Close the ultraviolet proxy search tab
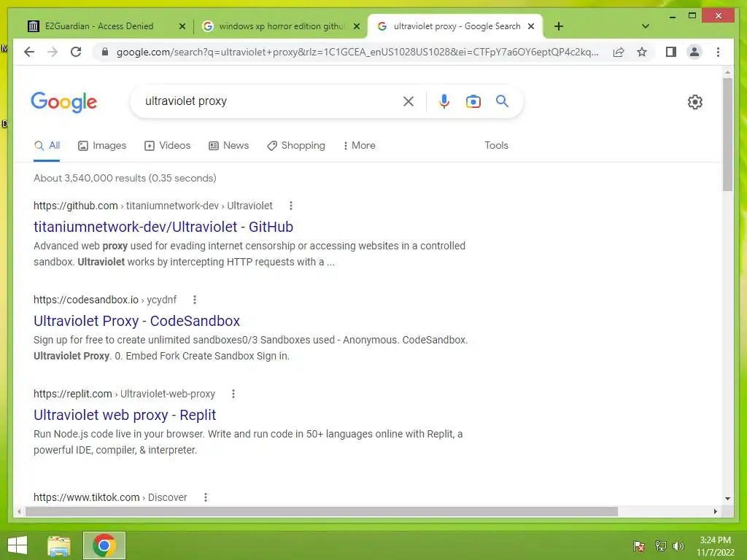 [531, 27]
